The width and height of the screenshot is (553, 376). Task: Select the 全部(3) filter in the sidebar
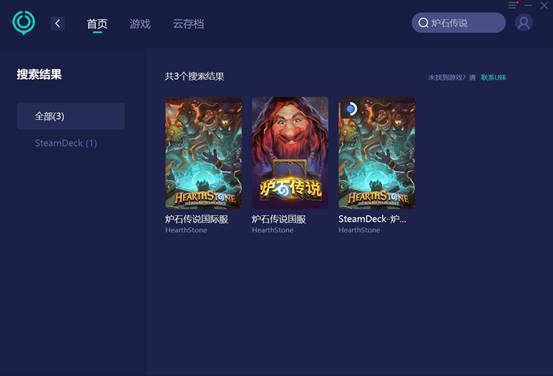tap(71, 116)
